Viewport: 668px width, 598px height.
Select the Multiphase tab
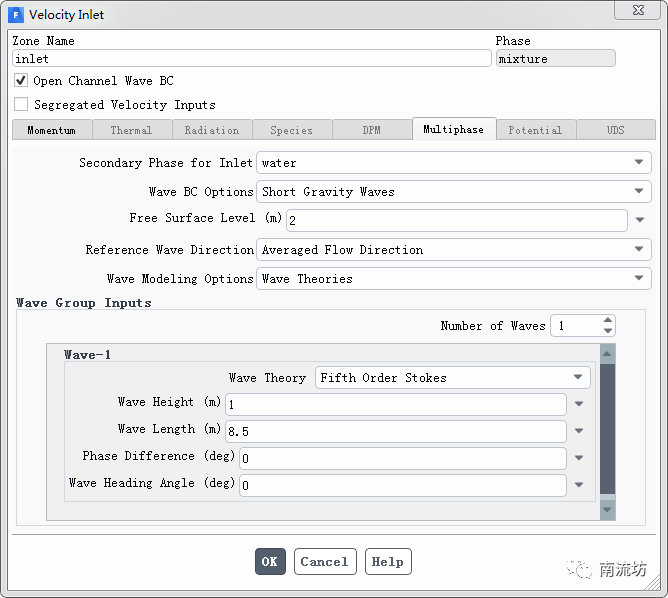pos(453,130)
